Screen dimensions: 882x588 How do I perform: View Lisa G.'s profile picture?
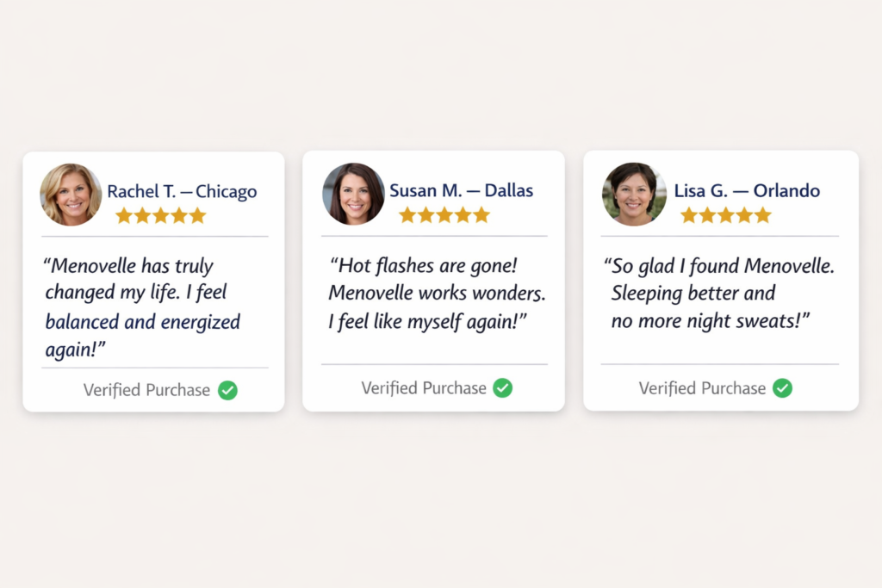(633, 194)
